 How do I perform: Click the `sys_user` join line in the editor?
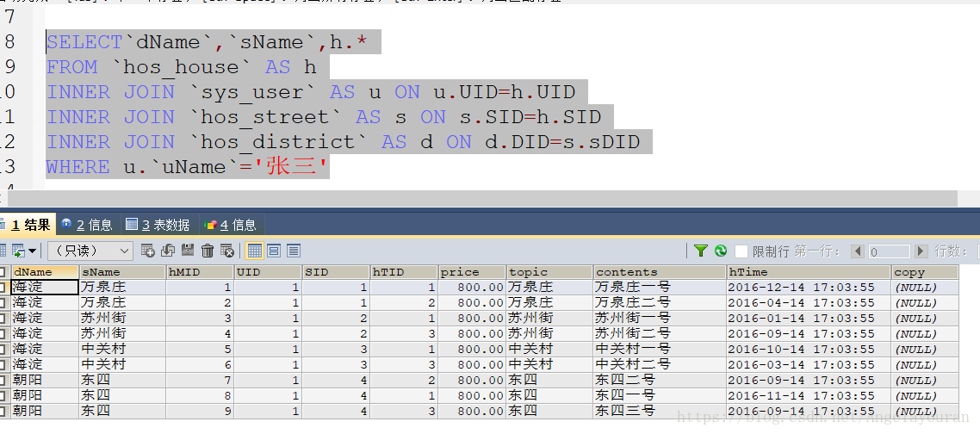(x=311, y=92)
